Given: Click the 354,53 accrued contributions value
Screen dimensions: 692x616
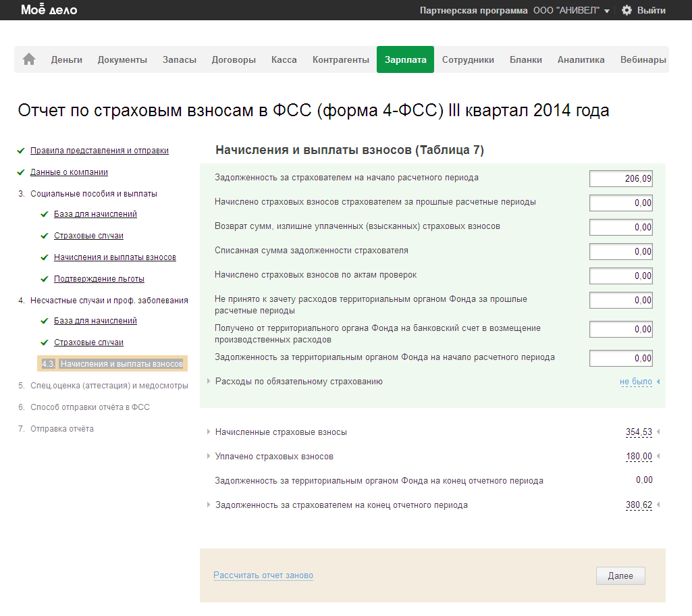Looking at the screenshot, I should pos(639,432).
